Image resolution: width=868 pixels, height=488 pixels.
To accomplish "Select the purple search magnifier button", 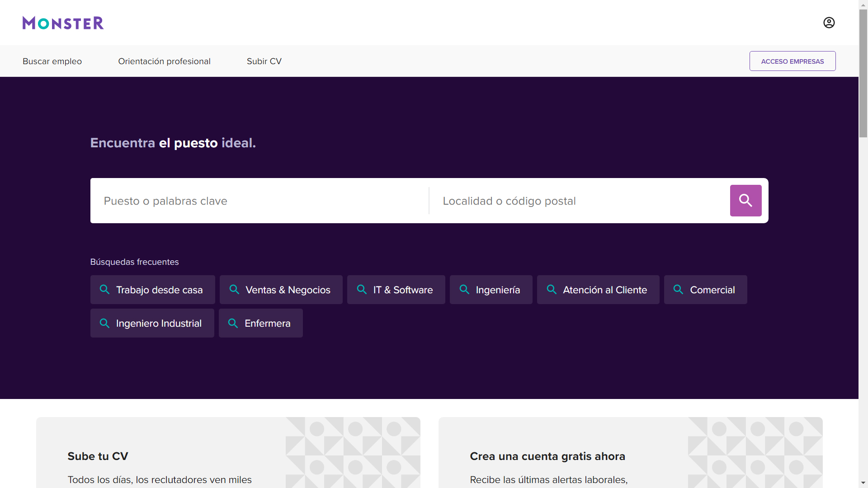I will pos(745,200).
